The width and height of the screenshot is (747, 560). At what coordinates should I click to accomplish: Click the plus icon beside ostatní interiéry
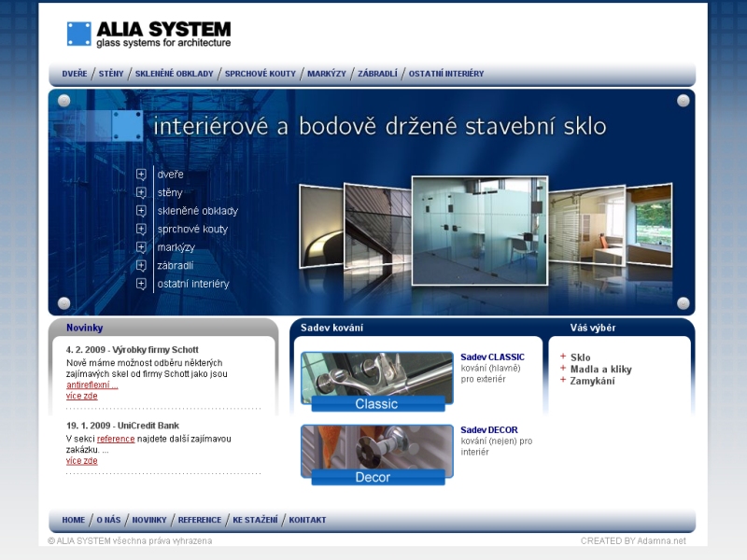tap(141, 284)
